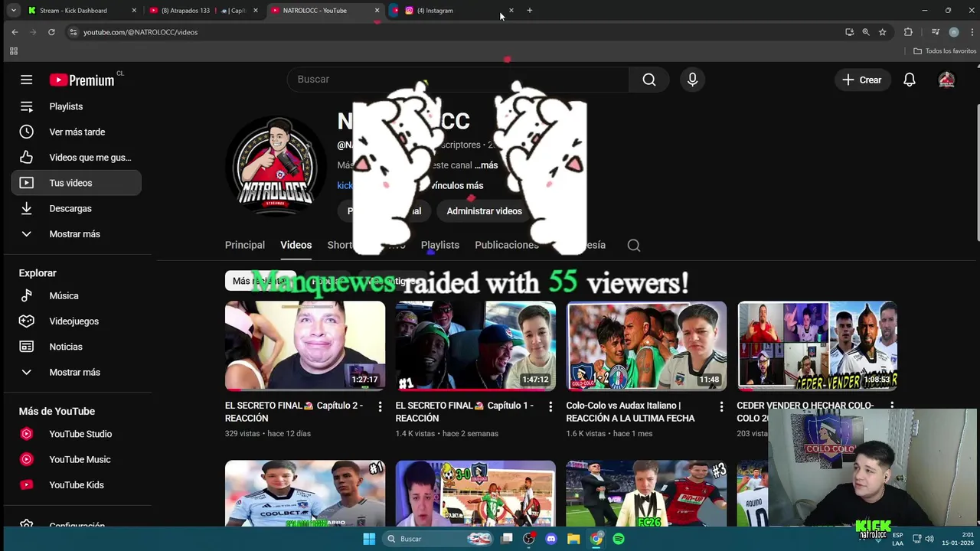Zoom control icon in address bar
The width and height of the screenshot is (980, 551).
866,32
